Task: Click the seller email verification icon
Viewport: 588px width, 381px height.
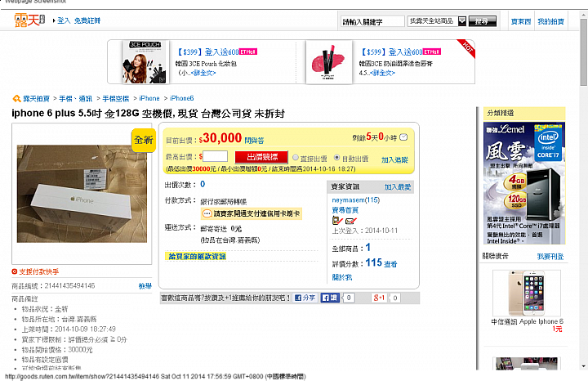Action: [x=351, y=221]
